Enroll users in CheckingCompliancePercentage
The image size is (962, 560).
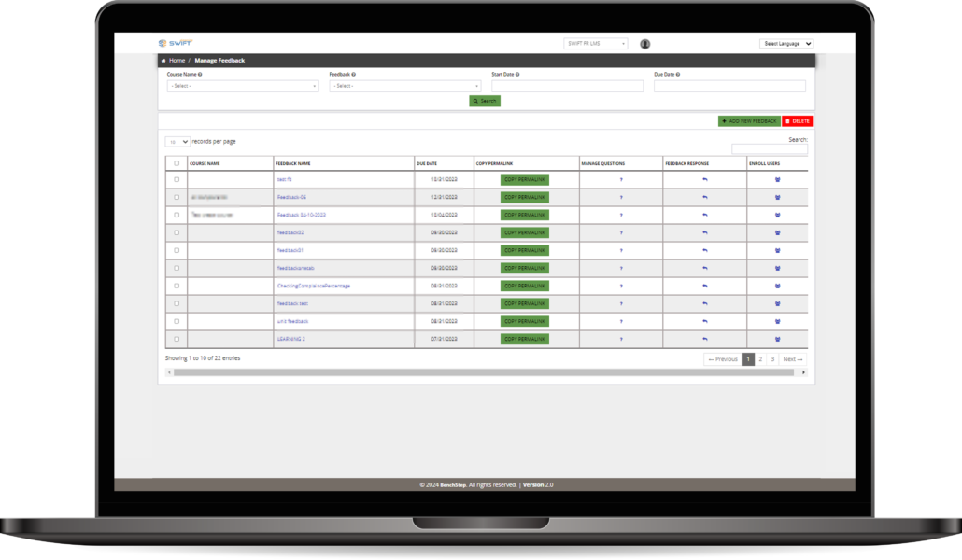777,286
